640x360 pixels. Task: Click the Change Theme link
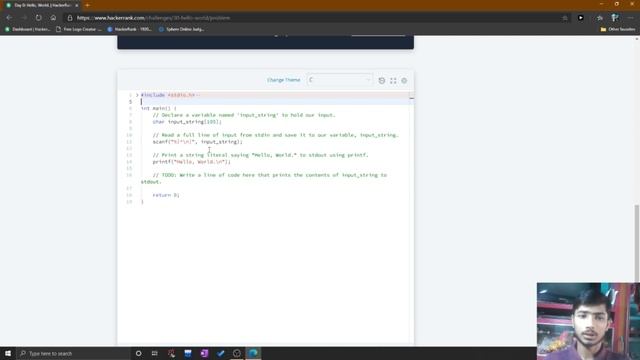(283, 80)
